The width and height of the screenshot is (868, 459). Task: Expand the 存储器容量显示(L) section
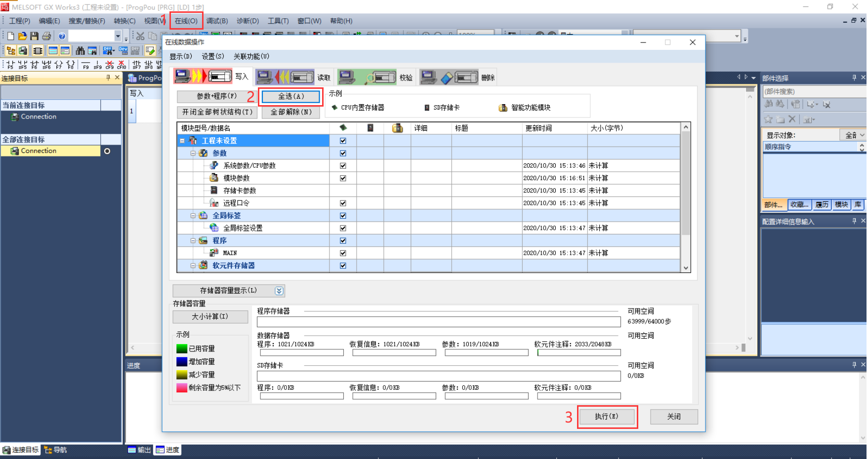(279, 291)
